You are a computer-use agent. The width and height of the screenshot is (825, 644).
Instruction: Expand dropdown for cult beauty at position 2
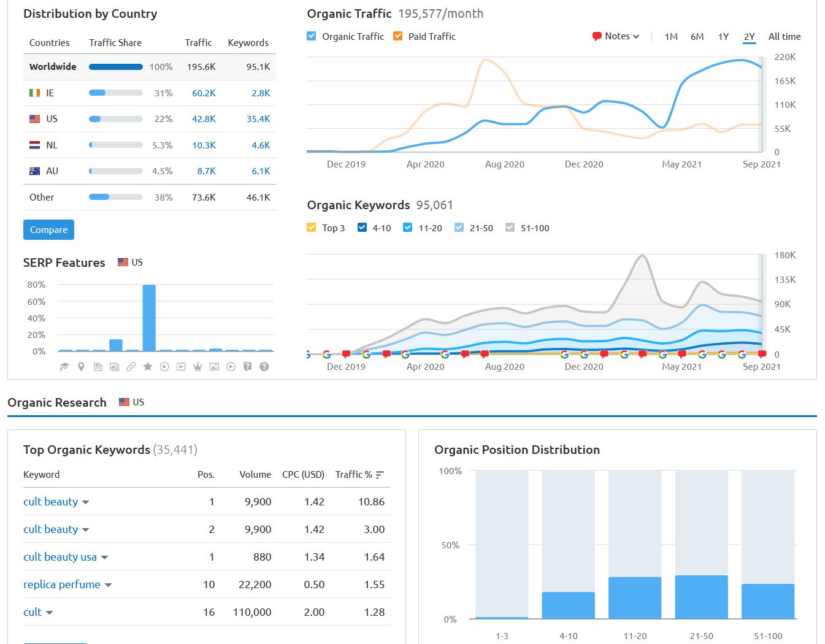tap(85, 530)
